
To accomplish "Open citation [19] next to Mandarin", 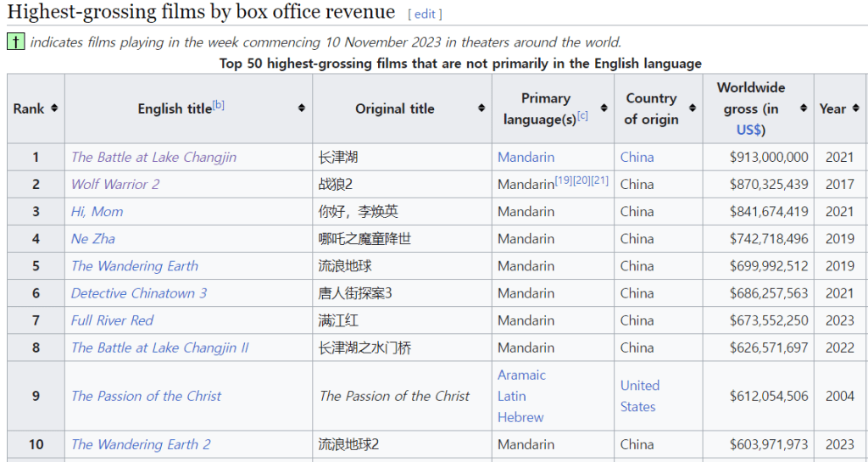I will pyautogui.click(x=564, y=181).
